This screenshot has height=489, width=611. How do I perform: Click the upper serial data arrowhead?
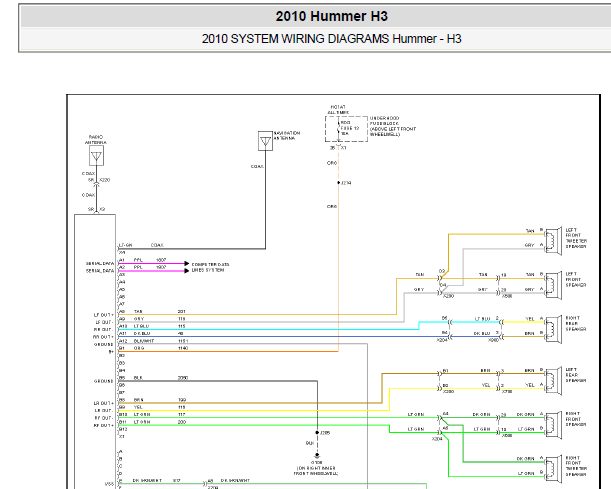click(x=187, y=264)
